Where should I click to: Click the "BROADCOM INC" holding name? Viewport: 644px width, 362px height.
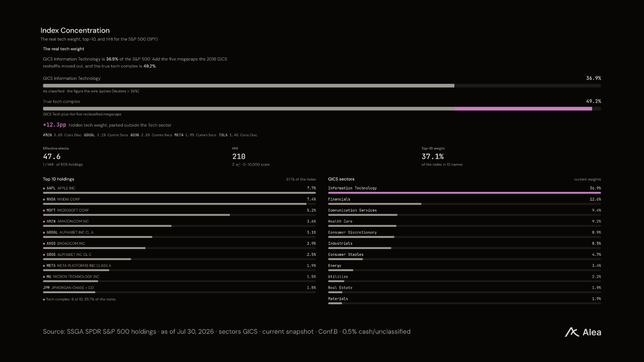click(71, 243)
